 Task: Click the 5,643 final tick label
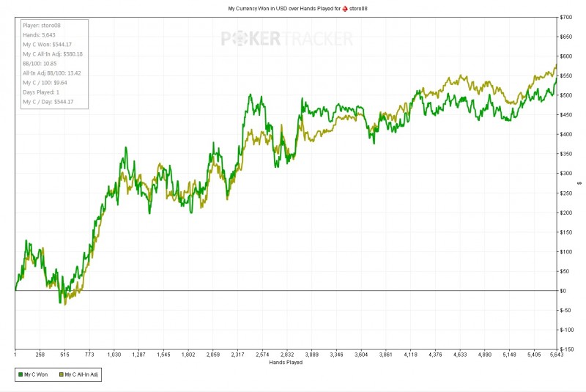557,355
